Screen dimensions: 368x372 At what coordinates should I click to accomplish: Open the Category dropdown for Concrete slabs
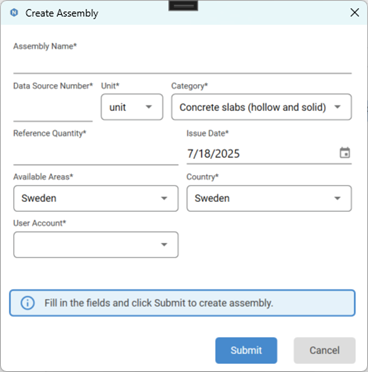coord(261,107)
